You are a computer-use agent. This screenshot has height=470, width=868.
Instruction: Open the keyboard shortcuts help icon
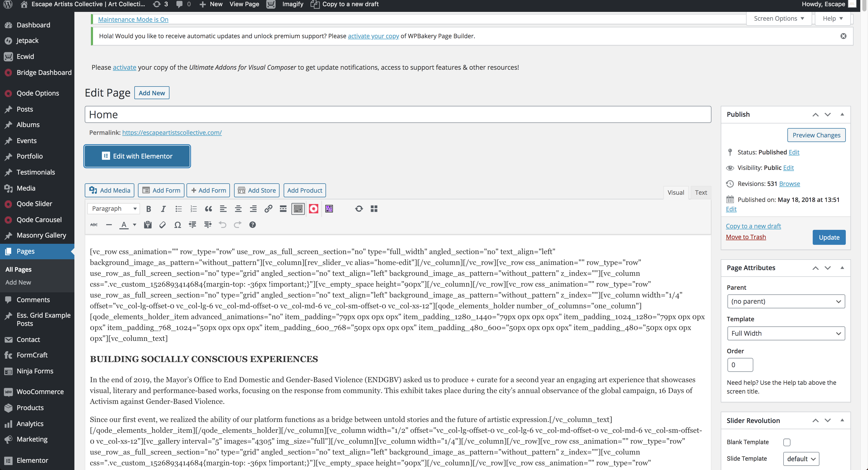(252, 225)
